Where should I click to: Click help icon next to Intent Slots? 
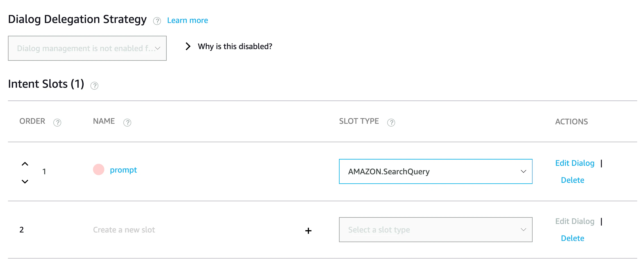point(94,86)
